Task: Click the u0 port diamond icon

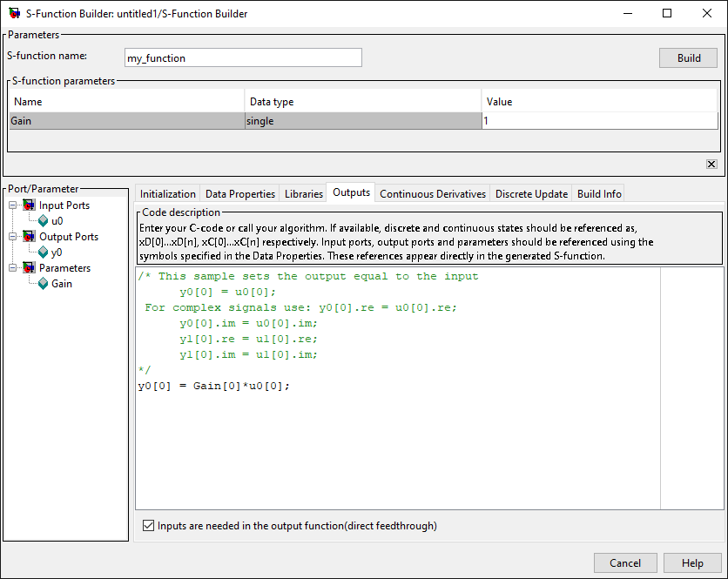Action: click(x=43, y=221)
